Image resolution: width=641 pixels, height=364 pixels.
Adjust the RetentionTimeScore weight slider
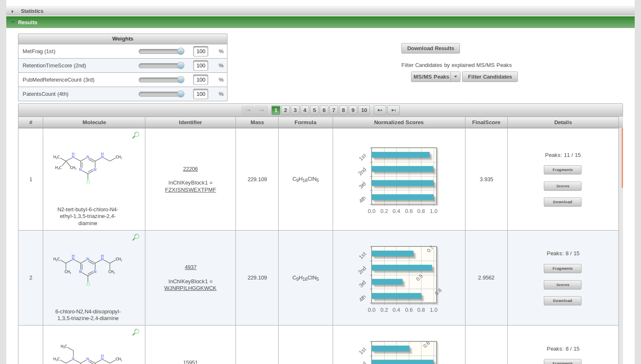[x=181, y=66]
